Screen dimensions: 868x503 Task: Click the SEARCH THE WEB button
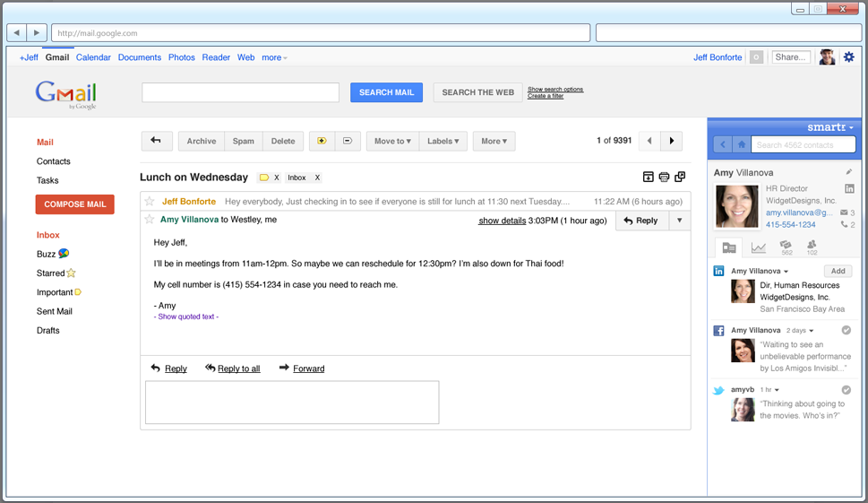[x=477, y=92]
